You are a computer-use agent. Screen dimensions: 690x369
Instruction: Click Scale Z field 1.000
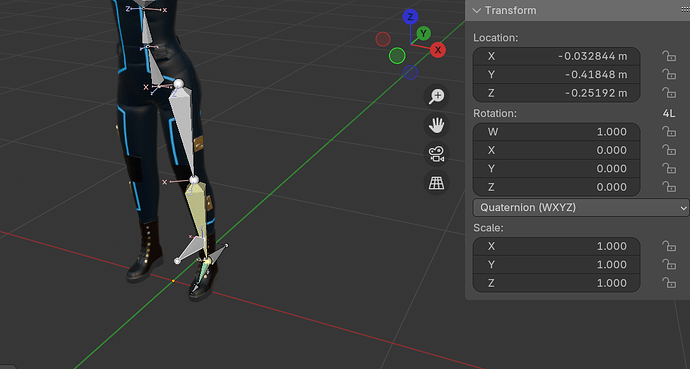557,283
